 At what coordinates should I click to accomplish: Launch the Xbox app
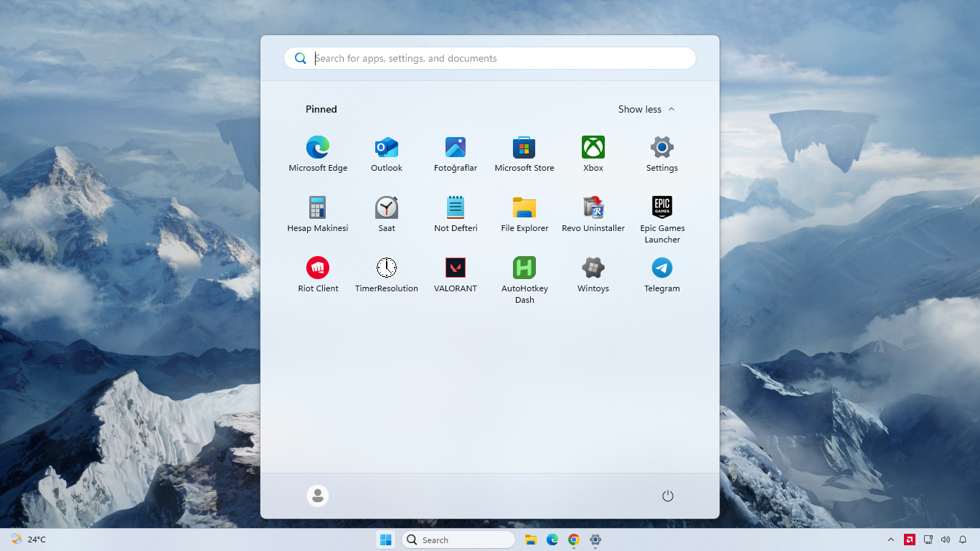coord(593,154)
